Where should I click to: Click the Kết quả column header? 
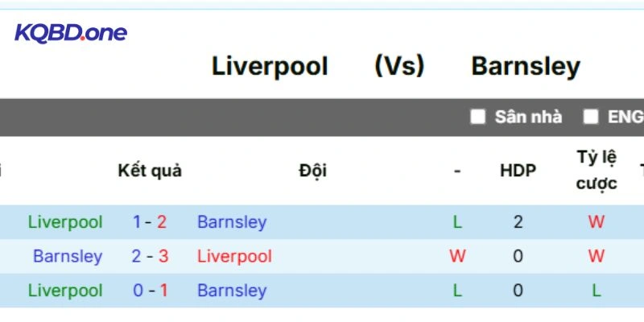pyautogui.click(x=150, y=171)
